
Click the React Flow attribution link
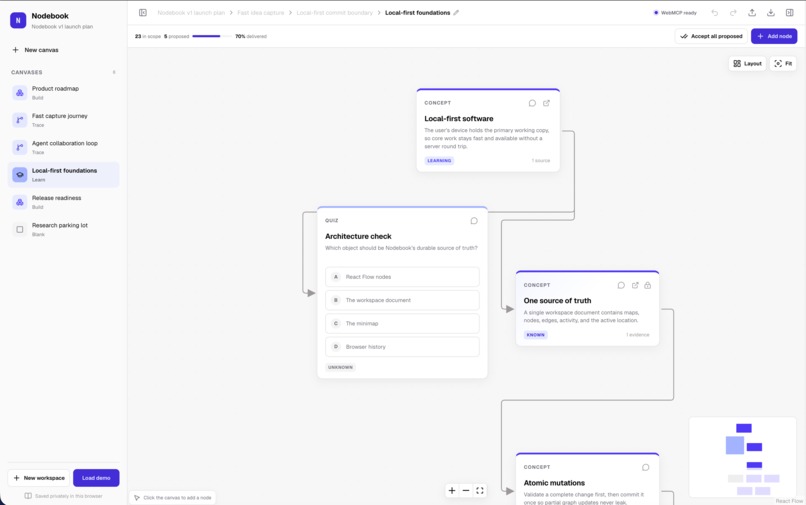click(789, 500)
